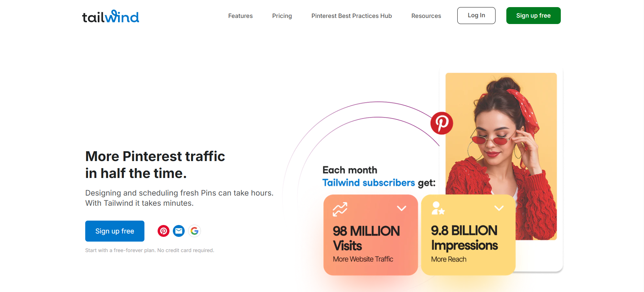The image size is (644, 292).
Task: Open the Resources section
Action: (x=426, y=16)
